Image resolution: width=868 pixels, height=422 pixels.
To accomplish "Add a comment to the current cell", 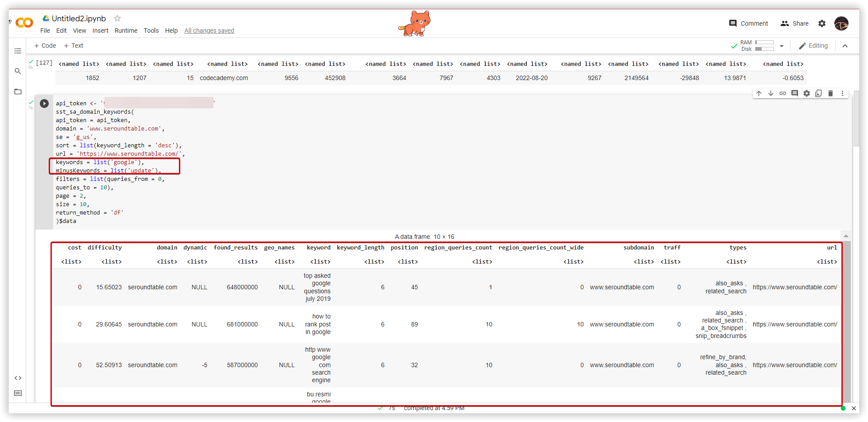I will pos(794,93).
